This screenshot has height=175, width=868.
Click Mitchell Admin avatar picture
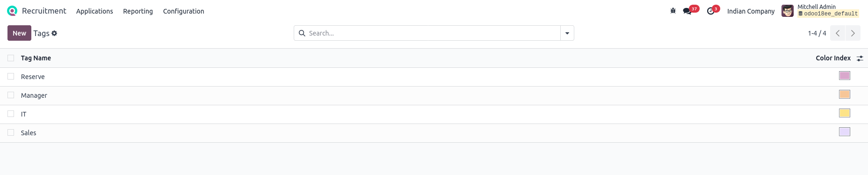coord(788,11)
